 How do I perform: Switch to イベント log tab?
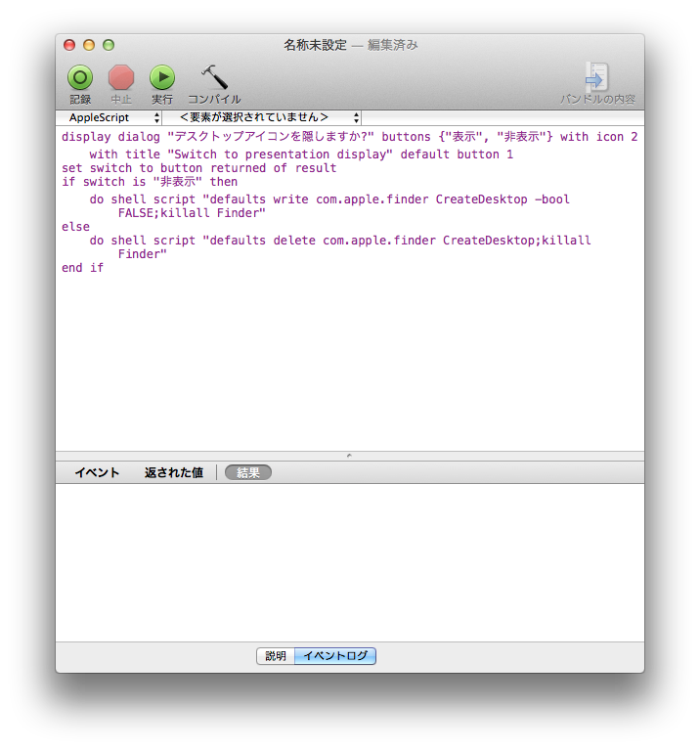click(x=97, y=472)
